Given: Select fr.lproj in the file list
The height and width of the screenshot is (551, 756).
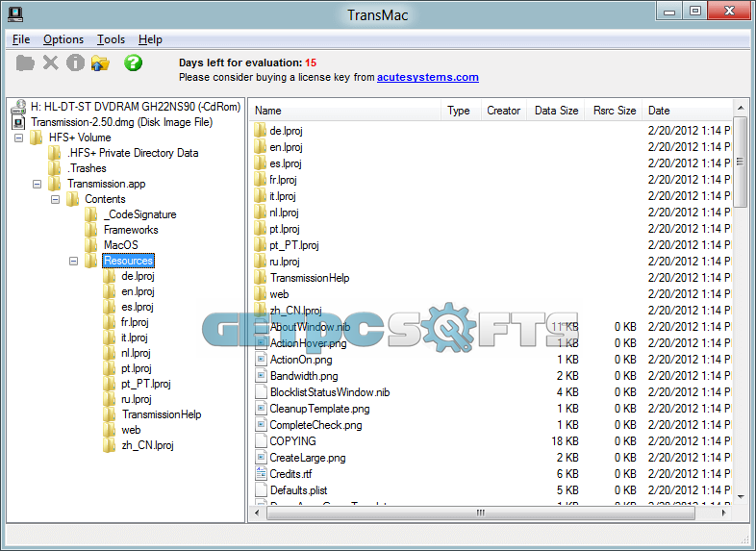Looking at the screenshot, I should pyautogui.click(x=283, y=180).
